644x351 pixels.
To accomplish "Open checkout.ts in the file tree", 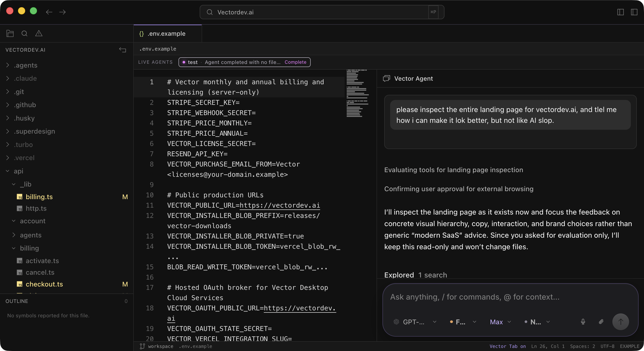I will (44, 284).
